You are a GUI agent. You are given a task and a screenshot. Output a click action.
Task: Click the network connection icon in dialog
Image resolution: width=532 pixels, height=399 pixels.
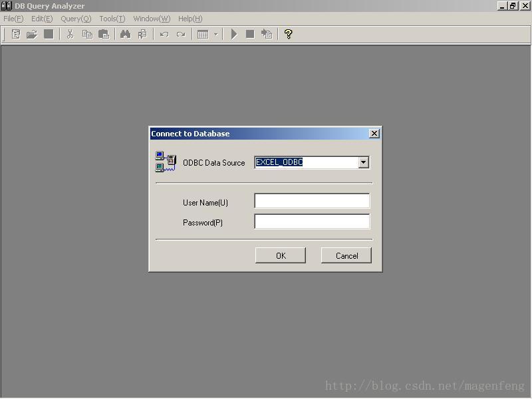[166, 162]
